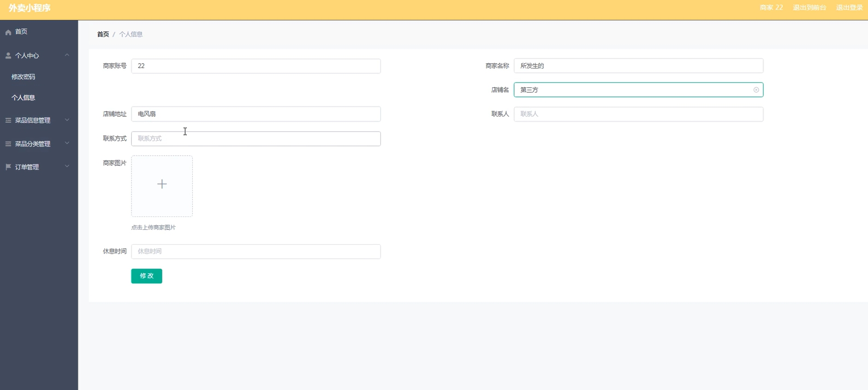This screenshot has width=868, height=390.
Task: Click 退出登录 in the top bar
Action: tap(849, 8)
